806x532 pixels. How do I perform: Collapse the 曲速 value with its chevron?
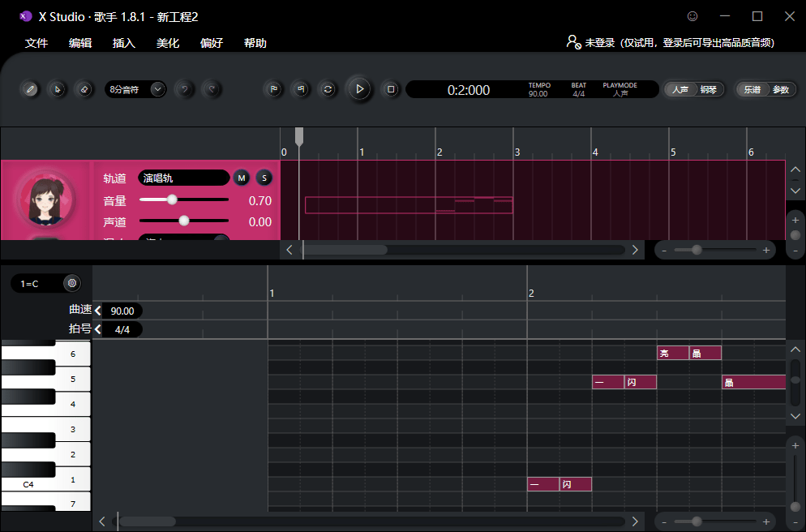[97, 311]
